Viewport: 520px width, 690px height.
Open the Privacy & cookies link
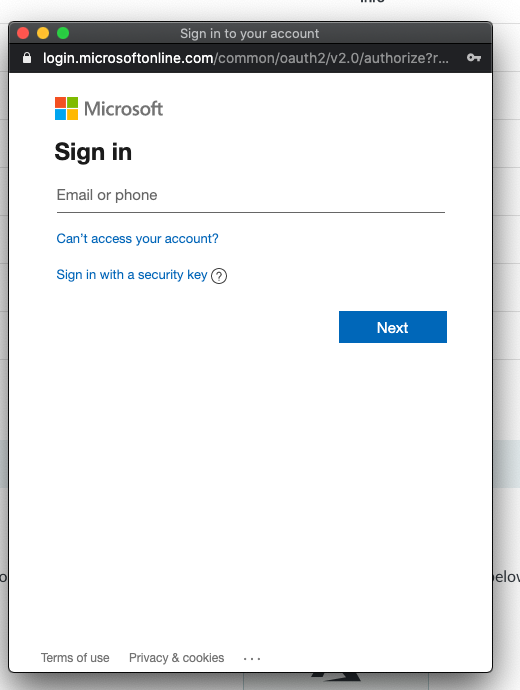coord(176,658)
